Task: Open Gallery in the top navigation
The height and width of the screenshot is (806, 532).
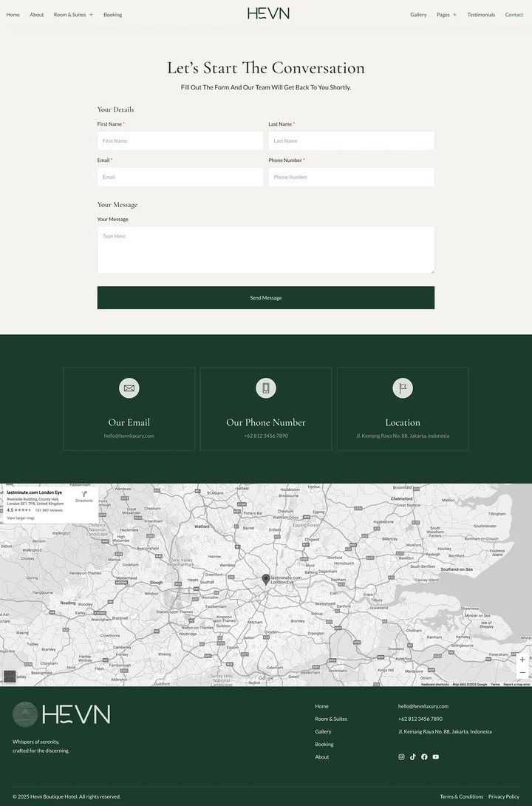Action: (418, 14)
